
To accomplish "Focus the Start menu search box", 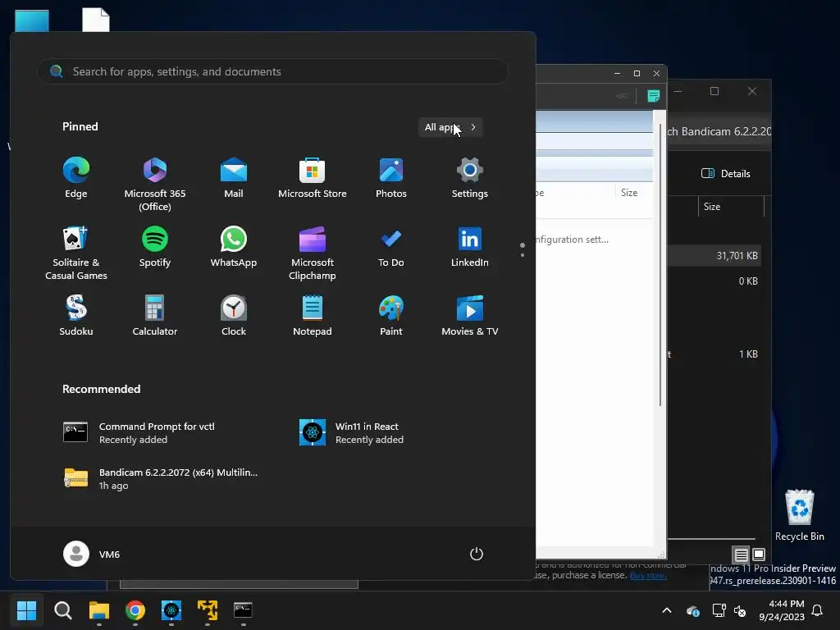I will [x=272, y=71].
